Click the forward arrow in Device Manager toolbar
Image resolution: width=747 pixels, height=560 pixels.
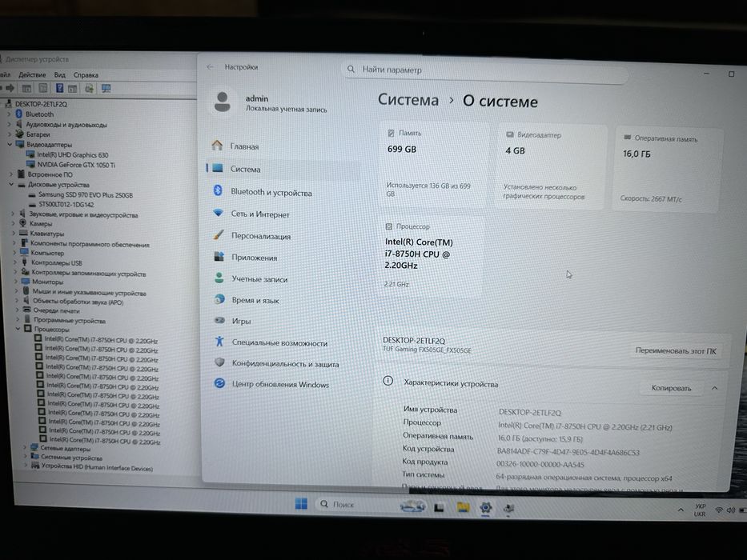point(10,88)
